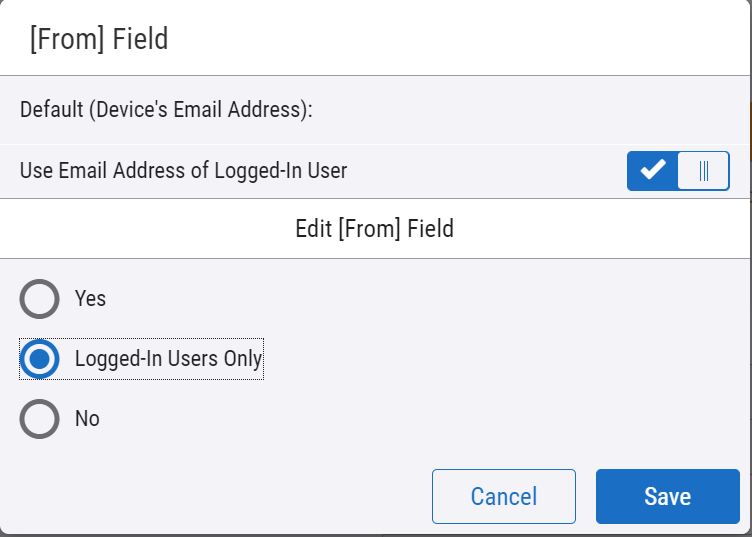Image resolution: width=752 pixels, height=537 pixels.
Task: Click the "Yes" option label text
Action: pyautogui.click(x=90, y=298)
